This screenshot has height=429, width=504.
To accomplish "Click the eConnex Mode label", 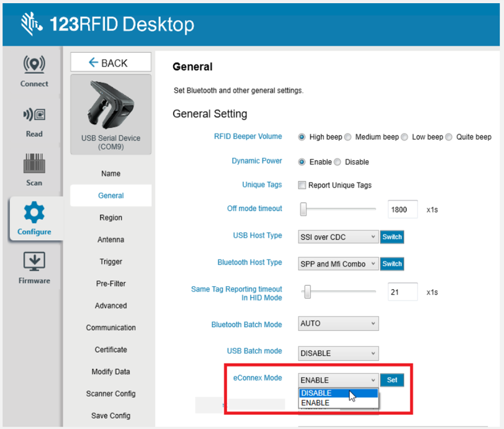I will tap(258, 378).
